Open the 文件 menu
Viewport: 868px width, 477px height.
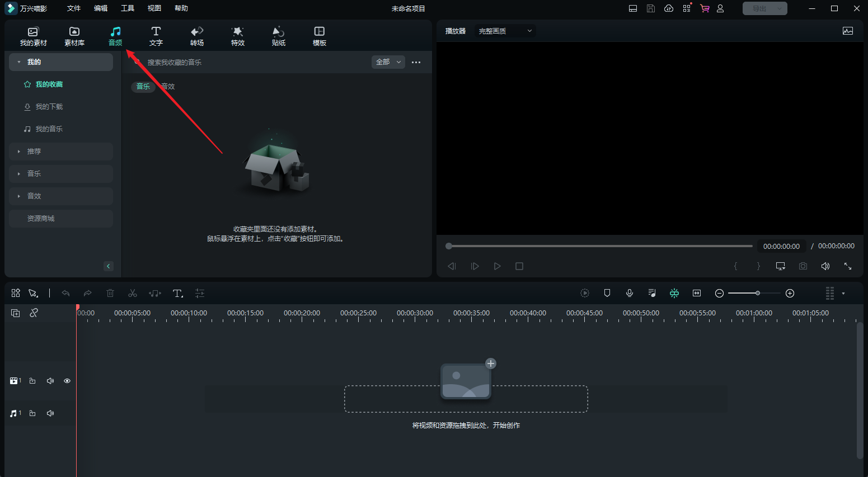[74, 8]
